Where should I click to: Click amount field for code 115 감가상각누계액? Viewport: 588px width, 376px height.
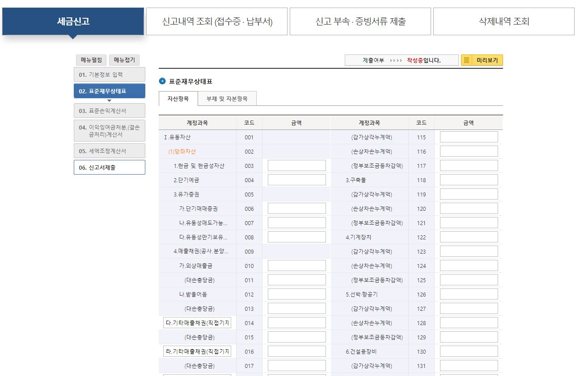coord(469,137)
